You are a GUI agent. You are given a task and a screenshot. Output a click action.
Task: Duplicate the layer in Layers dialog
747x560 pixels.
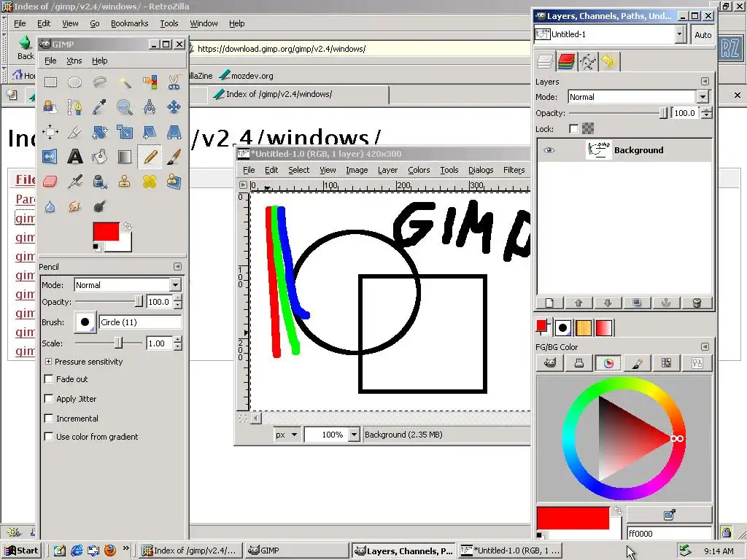point(637,303)
